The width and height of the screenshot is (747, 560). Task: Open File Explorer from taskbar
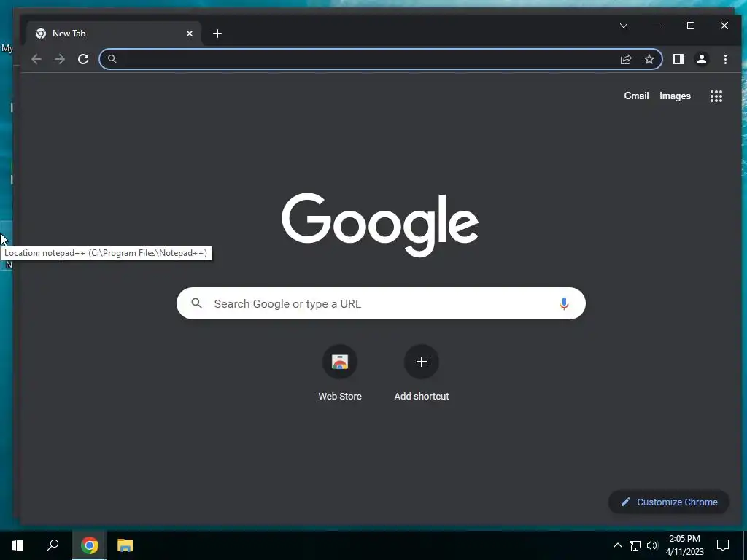pos(125,545)
